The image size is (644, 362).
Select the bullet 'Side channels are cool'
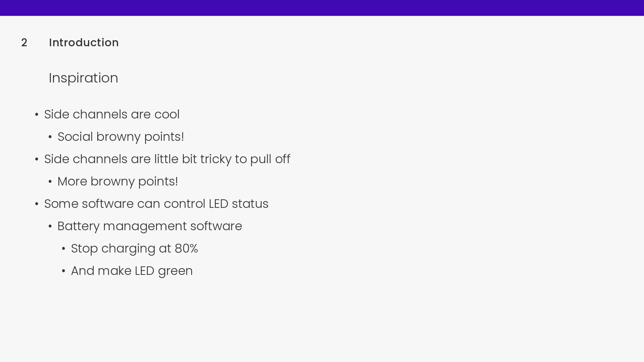(112, 114)
